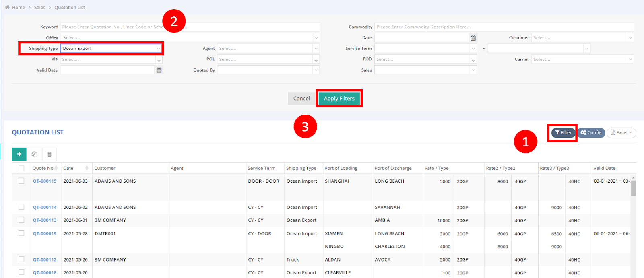
Task: Open the Config settings button
Action: point(591,133)
